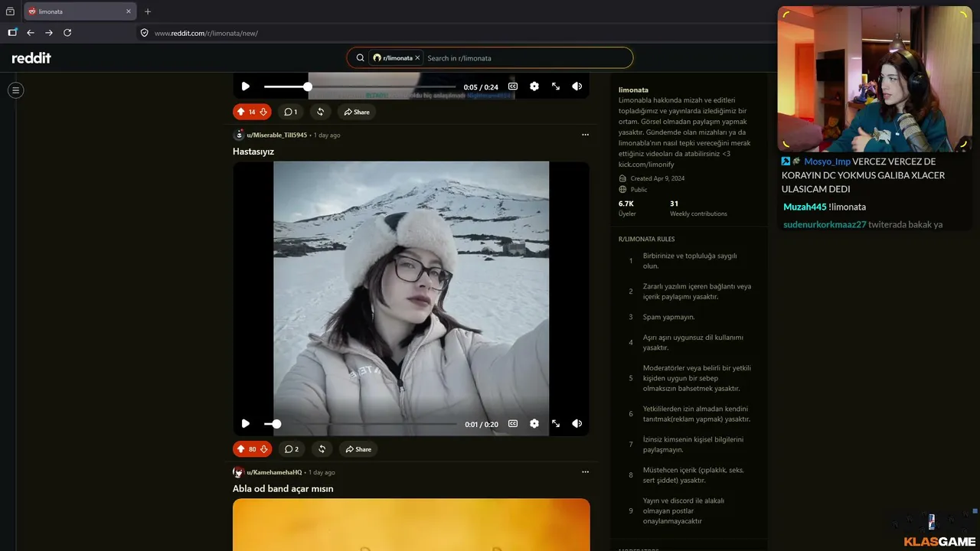Click the 31 Weekly contributions stat
The width and height of the screenshot is (980, 551).
tap(698, 208)
